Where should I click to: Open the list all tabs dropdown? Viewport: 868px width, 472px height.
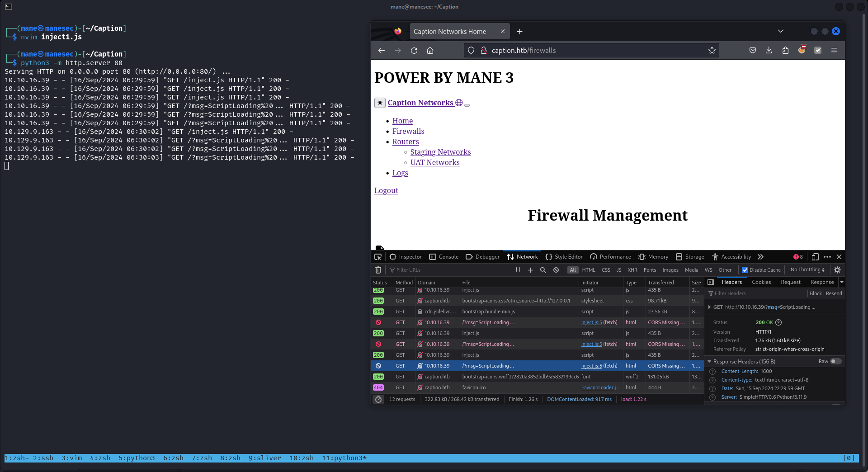(x=781, y=31)
